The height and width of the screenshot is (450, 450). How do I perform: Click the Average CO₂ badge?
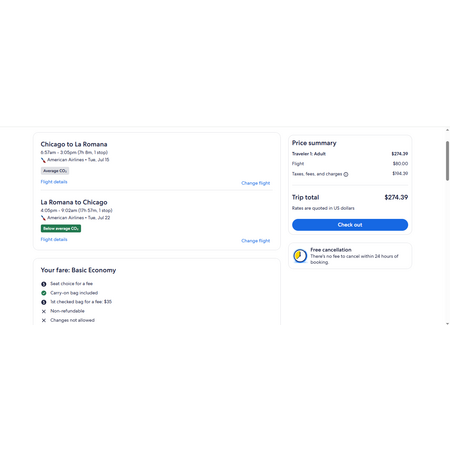click(55, 171)
